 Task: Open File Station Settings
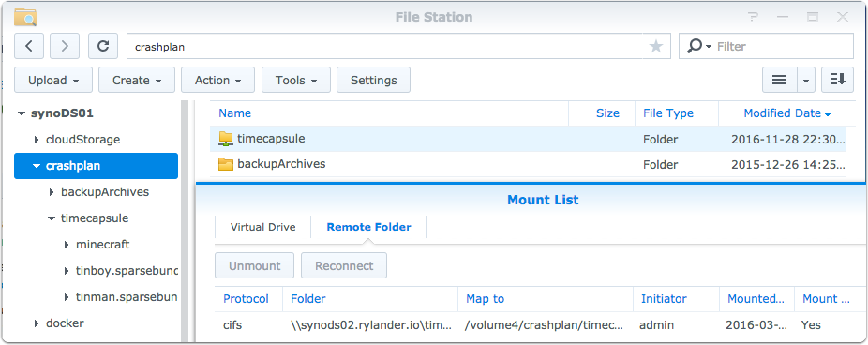coord(374,81)
